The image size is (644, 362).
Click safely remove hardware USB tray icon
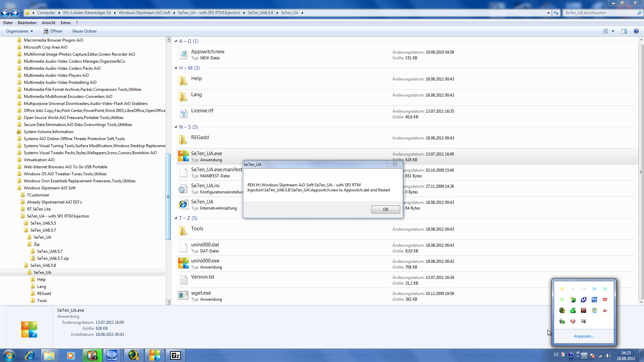tap(562, 321)
